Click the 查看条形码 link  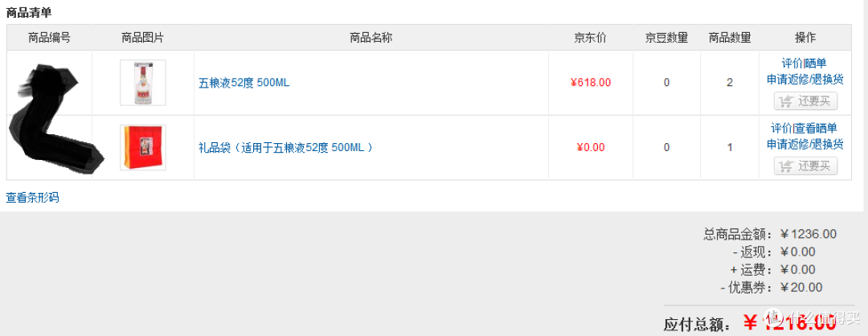(32, 198)
